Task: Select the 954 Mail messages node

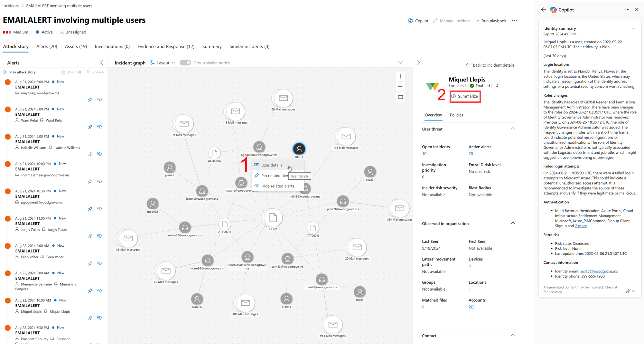Action: [333, 325]
